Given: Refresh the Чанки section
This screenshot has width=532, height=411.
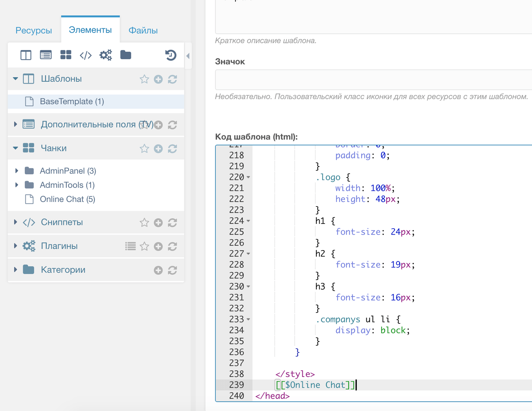Looking at the screenshot, I should 172,149.
